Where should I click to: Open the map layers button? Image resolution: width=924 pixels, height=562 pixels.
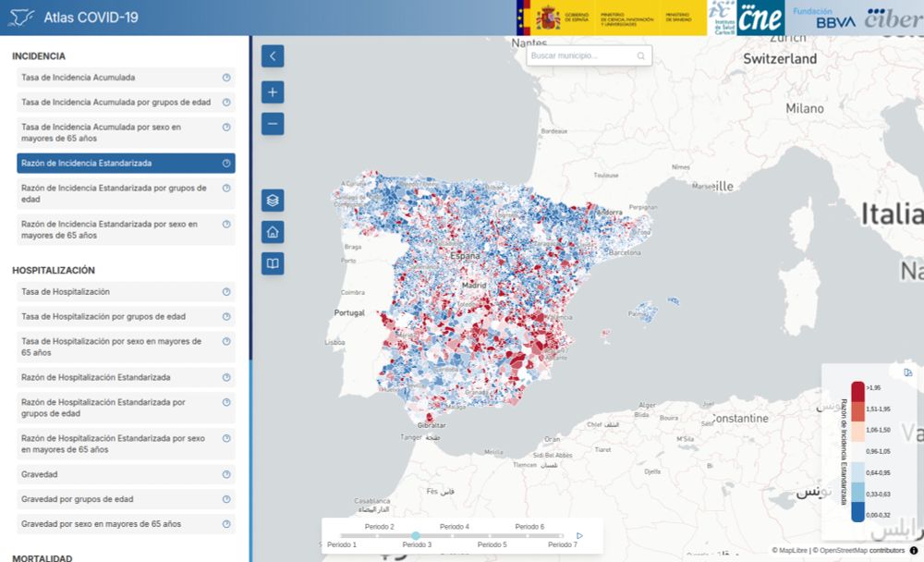pyautogui.click(x=273, y=201)
